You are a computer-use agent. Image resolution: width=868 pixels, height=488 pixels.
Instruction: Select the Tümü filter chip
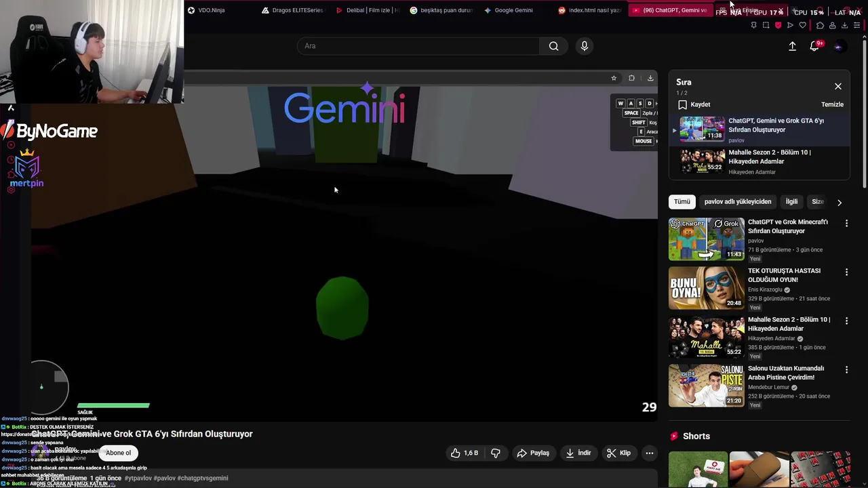click(x=682, y=201)
